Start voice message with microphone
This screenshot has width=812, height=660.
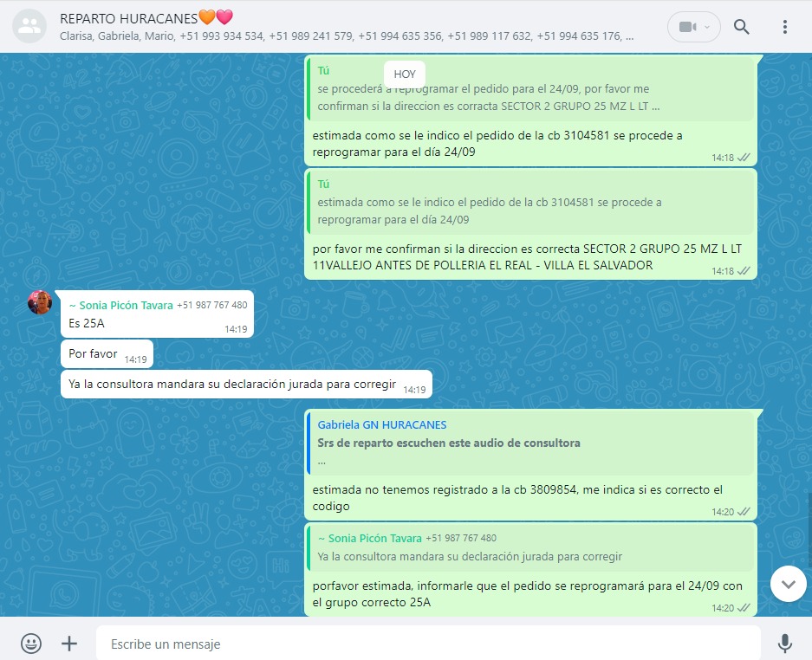pyautogui.click(x=784, y=644)
